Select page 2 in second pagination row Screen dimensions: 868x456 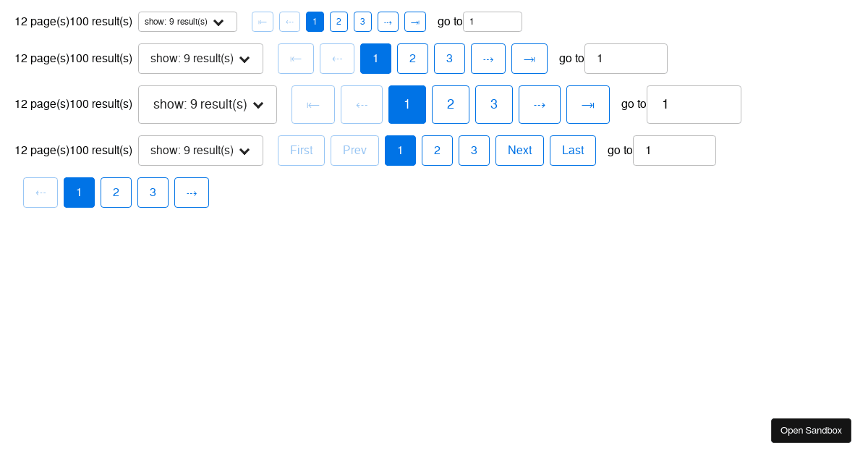pos(412,59)
